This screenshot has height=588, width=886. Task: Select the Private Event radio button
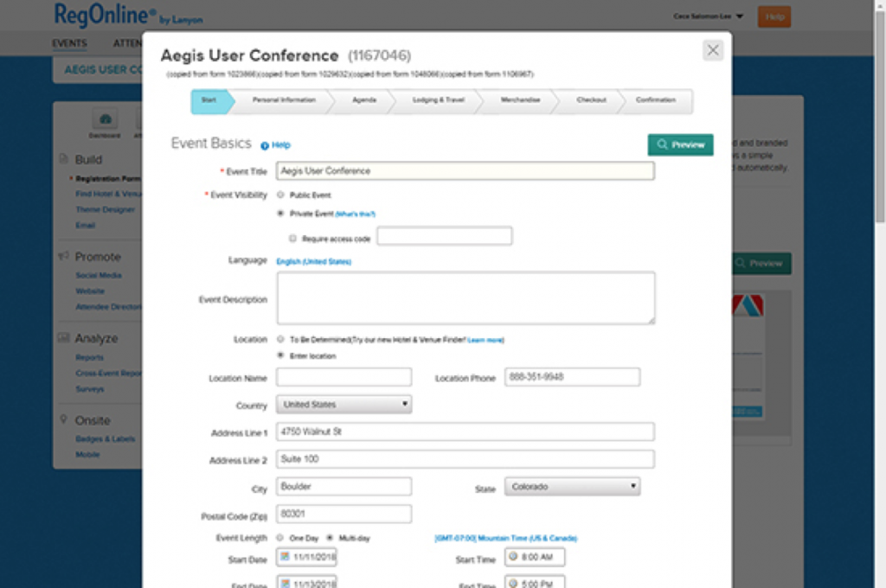point(280,214)
